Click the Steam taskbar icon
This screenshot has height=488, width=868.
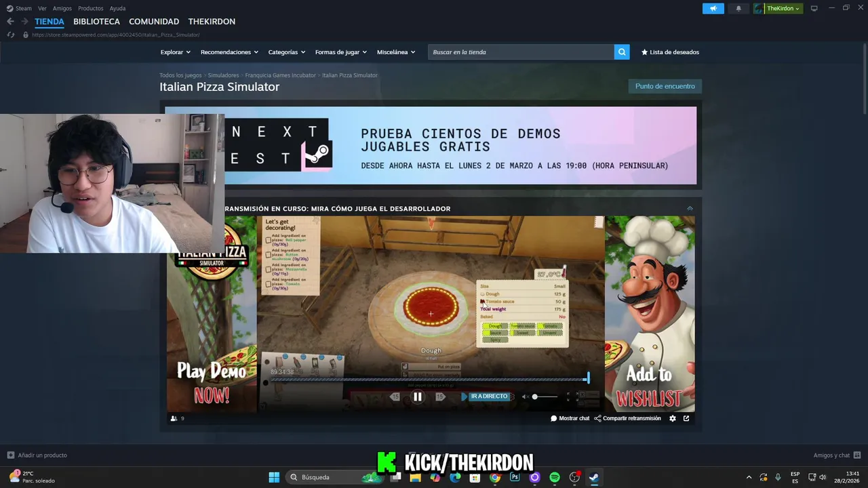coord(594,477)
